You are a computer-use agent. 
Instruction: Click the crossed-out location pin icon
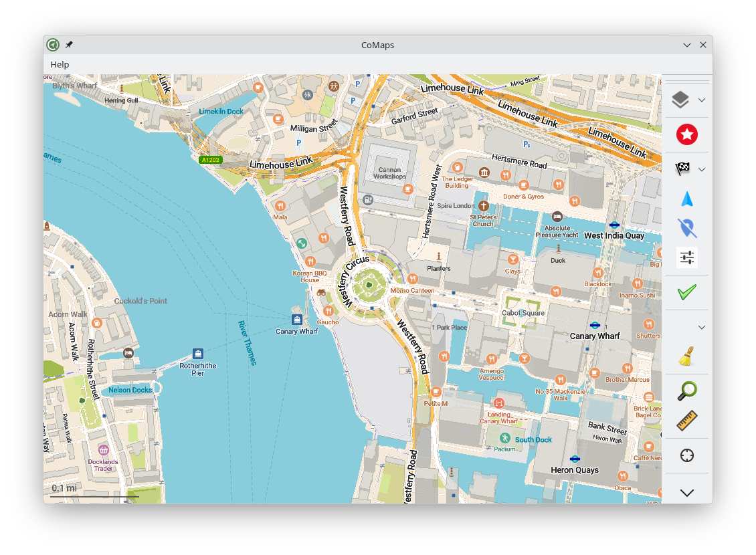pos(687,228)
